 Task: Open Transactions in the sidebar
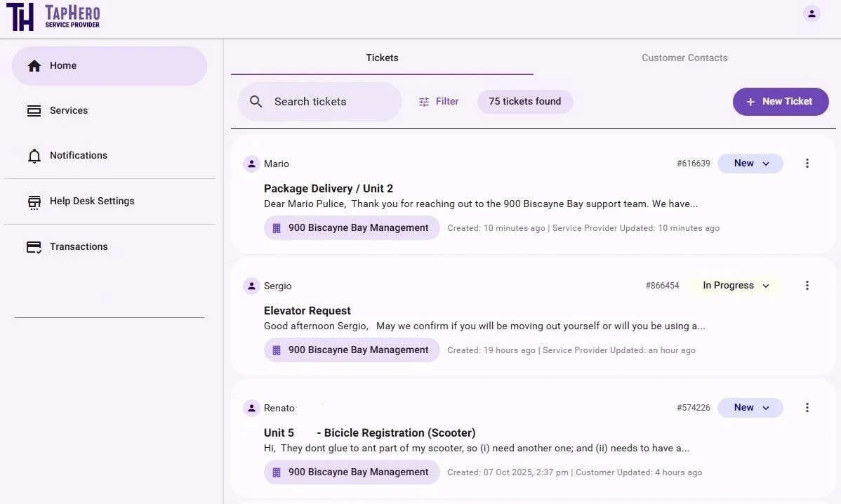point(110,246)
